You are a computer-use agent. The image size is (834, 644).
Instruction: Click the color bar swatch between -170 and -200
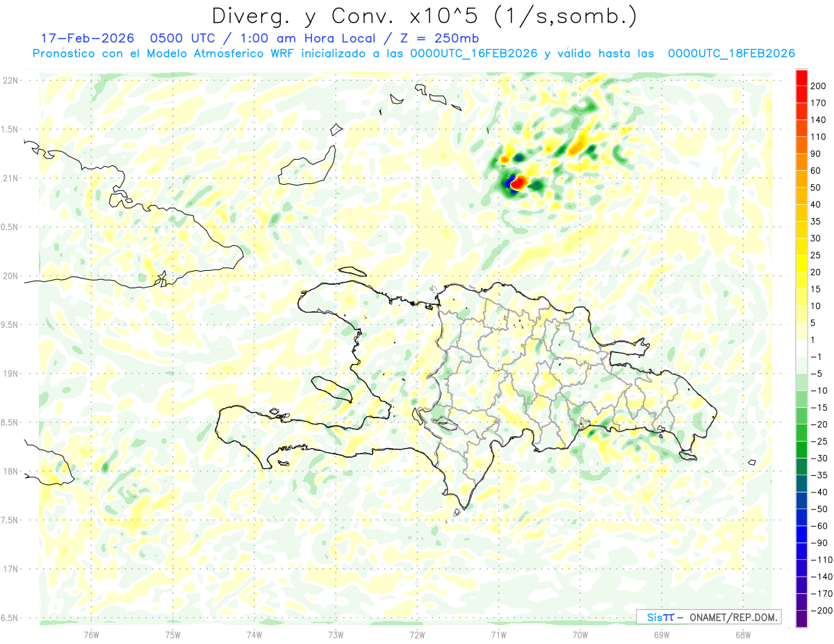pos(801,602)
